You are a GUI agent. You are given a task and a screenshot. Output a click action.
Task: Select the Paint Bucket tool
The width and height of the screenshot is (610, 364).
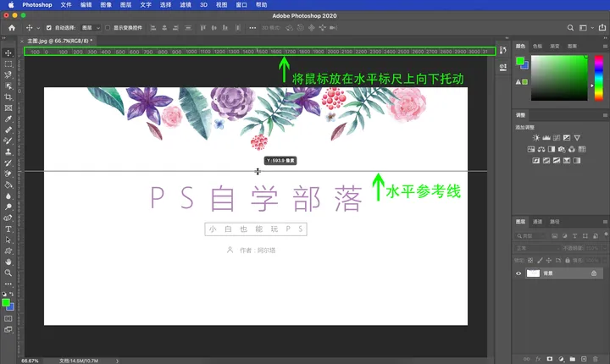coord(8,185)
